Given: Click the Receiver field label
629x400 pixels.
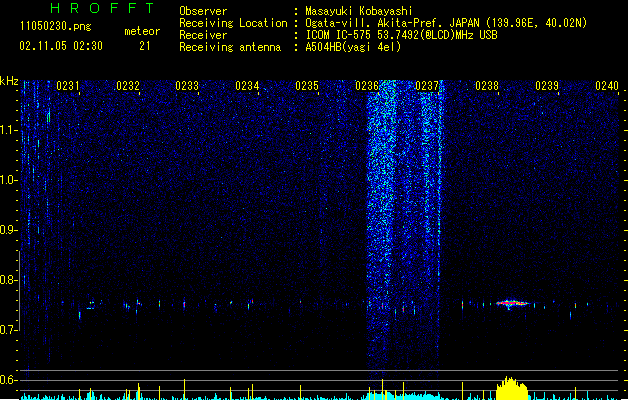Looking at the screenshot, I should 203,35.
